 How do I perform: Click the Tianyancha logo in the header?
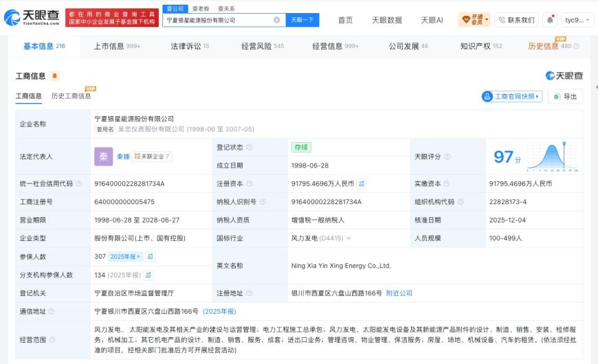click(x=32, y=17)
